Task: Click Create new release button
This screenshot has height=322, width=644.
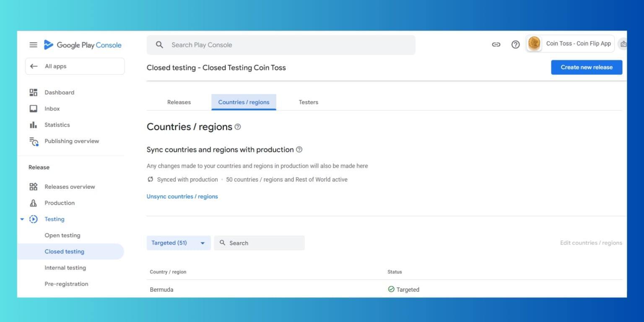Action: click(x=586, y=68)
